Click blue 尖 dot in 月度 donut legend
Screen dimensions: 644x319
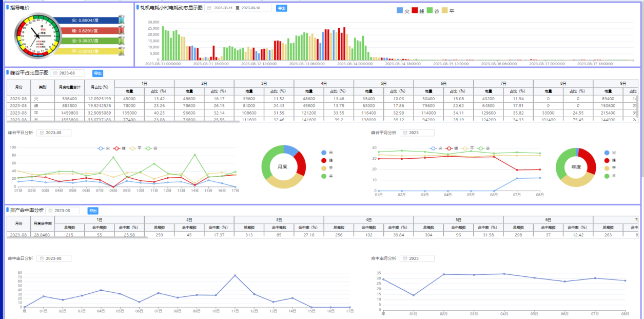323,153
